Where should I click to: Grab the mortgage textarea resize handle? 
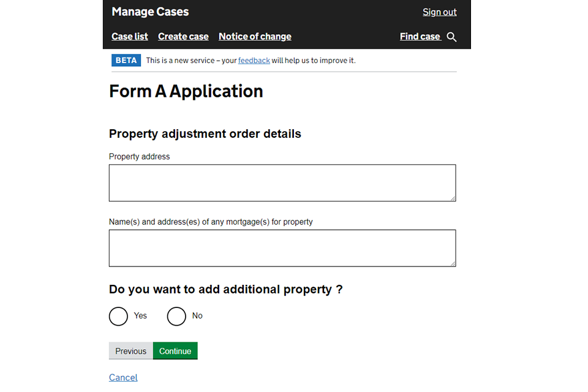(x=453, y=263)
